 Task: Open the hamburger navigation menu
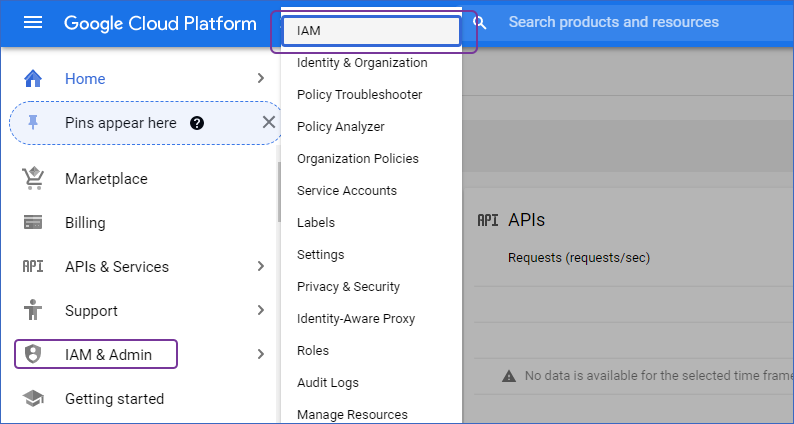pyautogui.click(x=33, y=22)
